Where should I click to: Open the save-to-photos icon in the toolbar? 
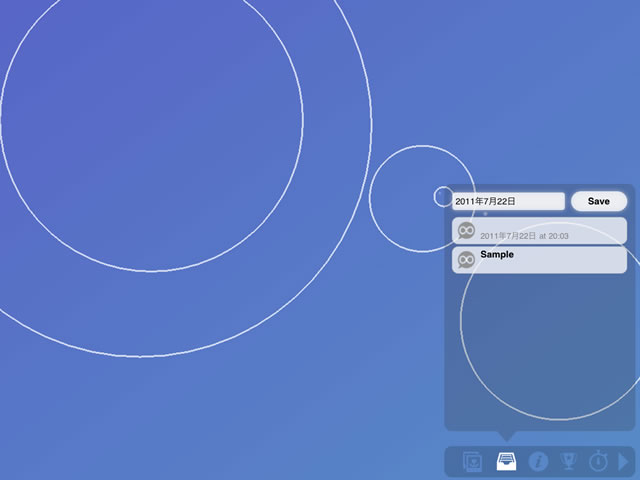[473, 462]
